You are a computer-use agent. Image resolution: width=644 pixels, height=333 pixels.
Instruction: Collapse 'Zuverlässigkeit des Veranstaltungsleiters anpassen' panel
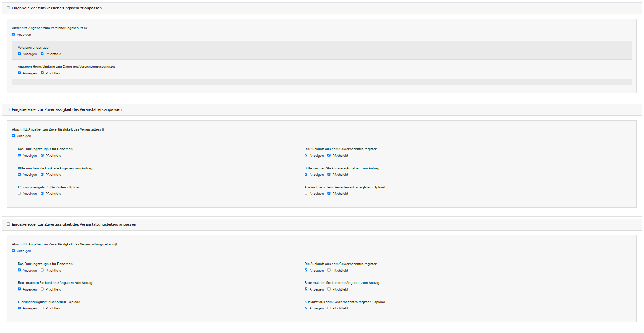click(8, 224)
